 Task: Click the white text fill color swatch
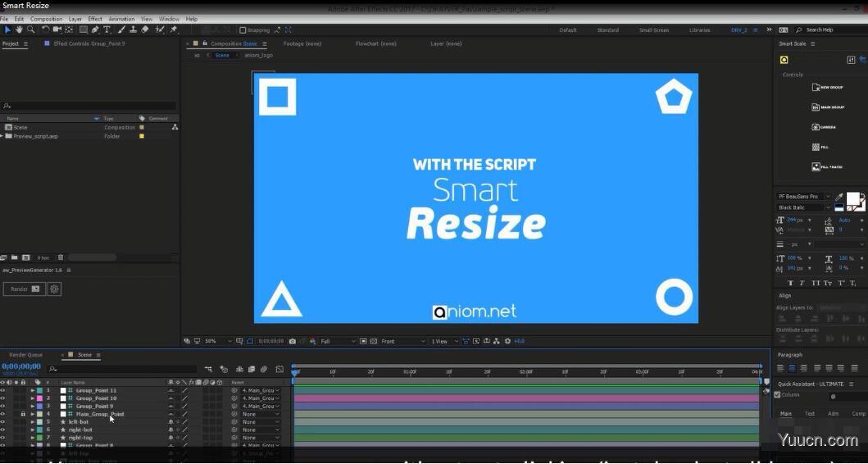tap(852, 198)
